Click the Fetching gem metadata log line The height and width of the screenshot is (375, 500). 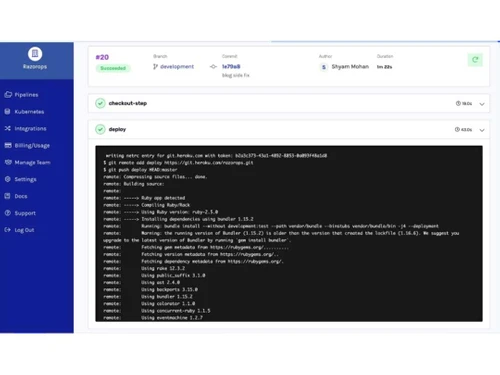(196, 247)
